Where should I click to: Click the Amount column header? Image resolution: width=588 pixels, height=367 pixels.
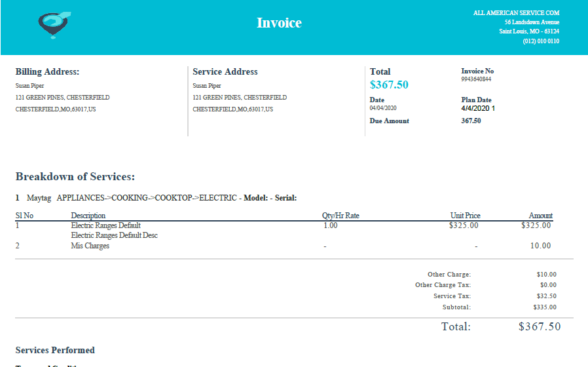pos(541,216)
